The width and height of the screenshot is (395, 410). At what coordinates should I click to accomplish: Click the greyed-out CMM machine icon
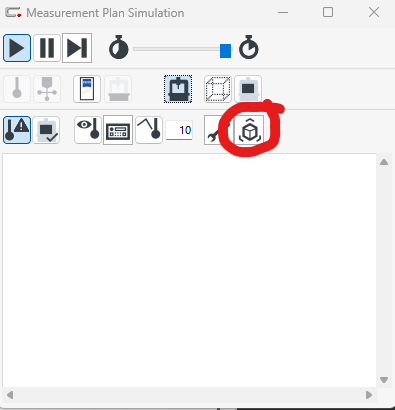[118, 89]
